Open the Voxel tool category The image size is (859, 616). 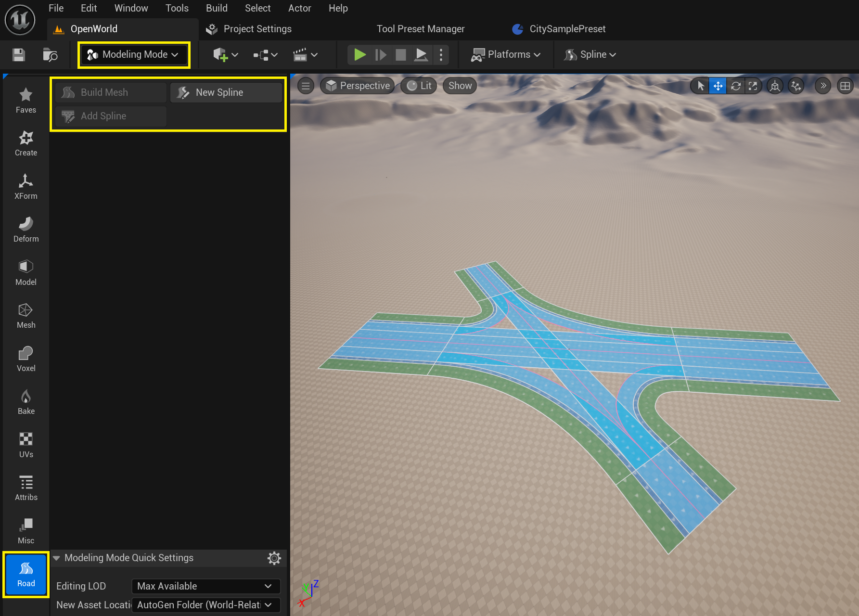(26, 359)
